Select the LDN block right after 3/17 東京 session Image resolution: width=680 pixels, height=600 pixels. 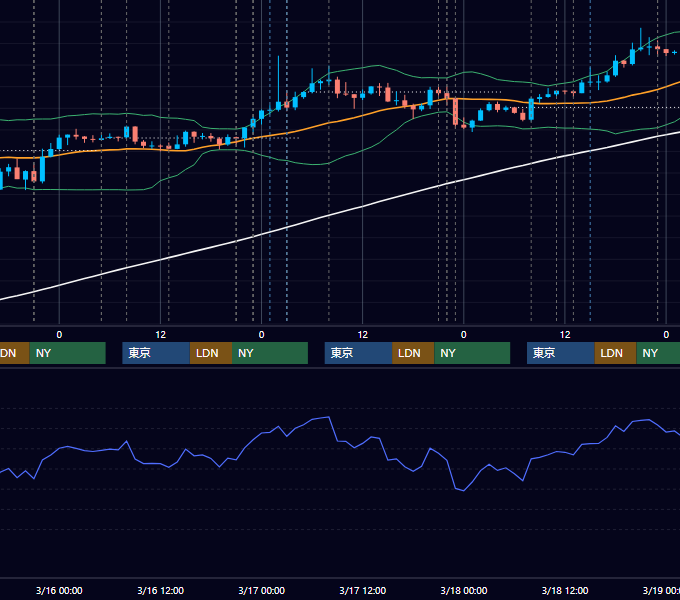click(413, 353)
